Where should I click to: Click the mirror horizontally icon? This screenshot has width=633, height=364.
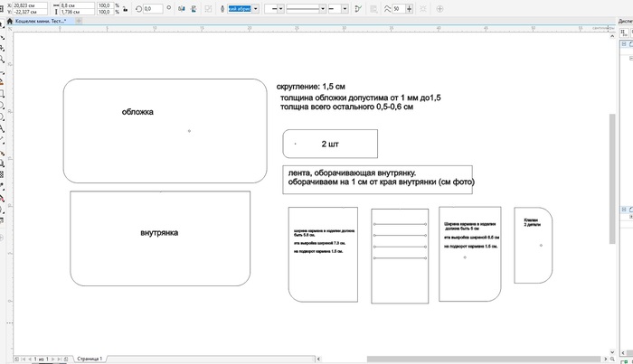point(182,8)
